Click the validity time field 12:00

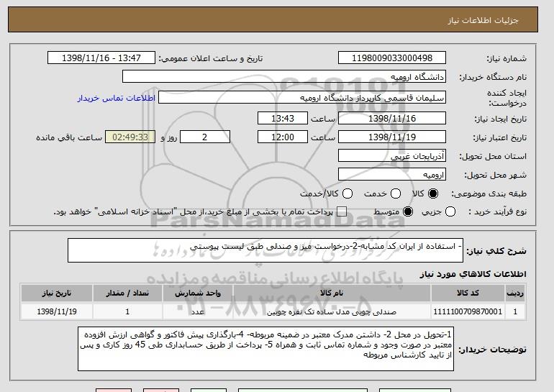(283, 137)
